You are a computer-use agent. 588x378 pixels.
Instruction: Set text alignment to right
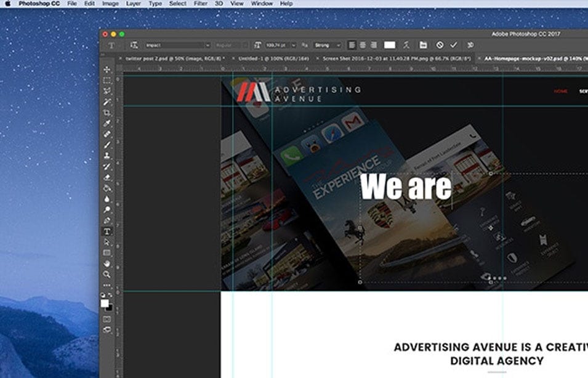(374, 45)
